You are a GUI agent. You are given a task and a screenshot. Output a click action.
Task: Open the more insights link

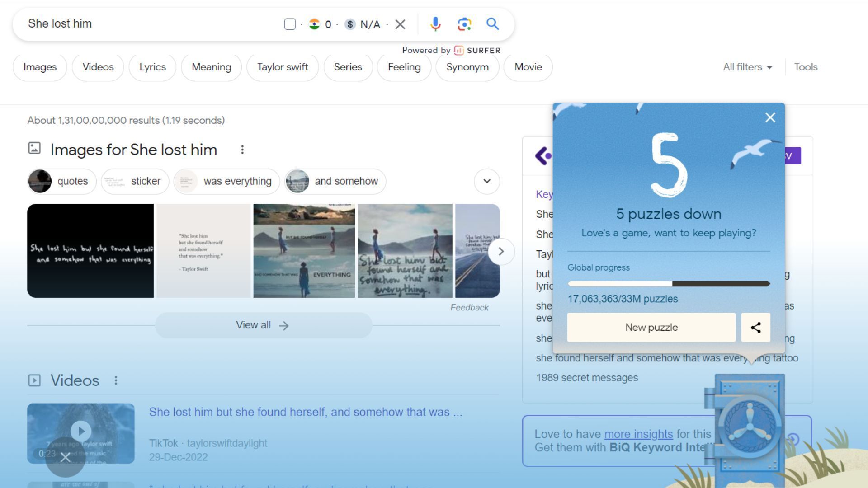click(x=638, y=434)
